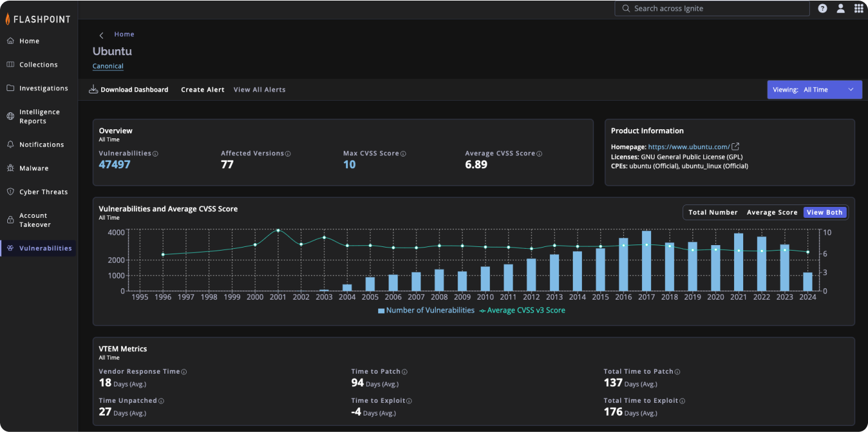Click the 47497 vulnerabilities count
The width and height of the screenshot is (868, 432).
coord(115,164)
